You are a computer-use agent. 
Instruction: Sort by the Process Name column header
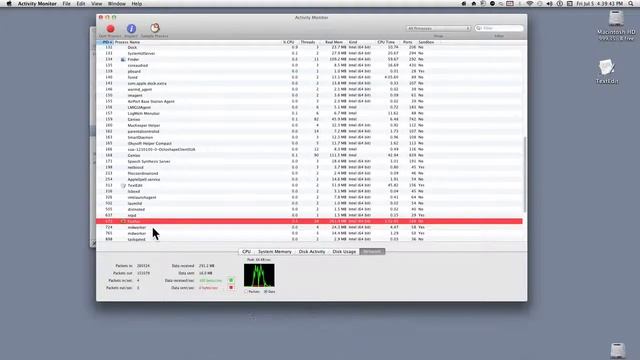(x=198, y=42)
